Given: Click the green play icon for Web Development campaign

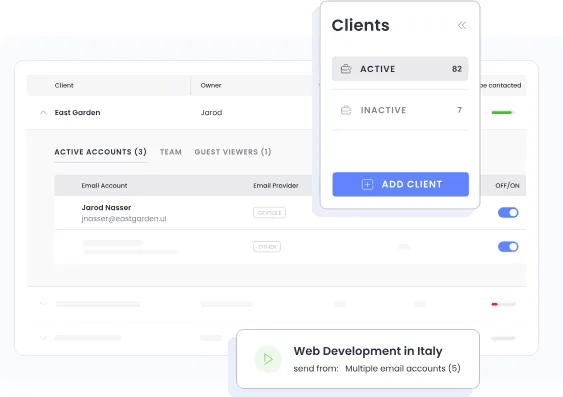Looking at the screenshot, I should coord(268,359).
